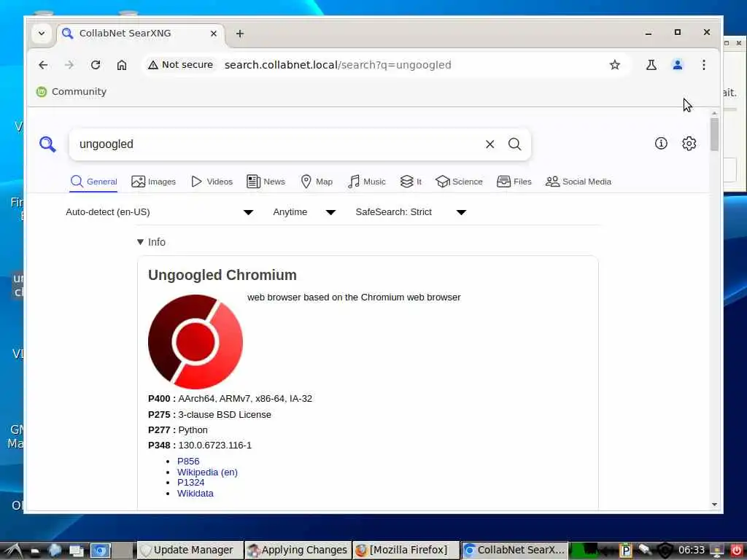Click the Not secure warning badge

[181, 65]
